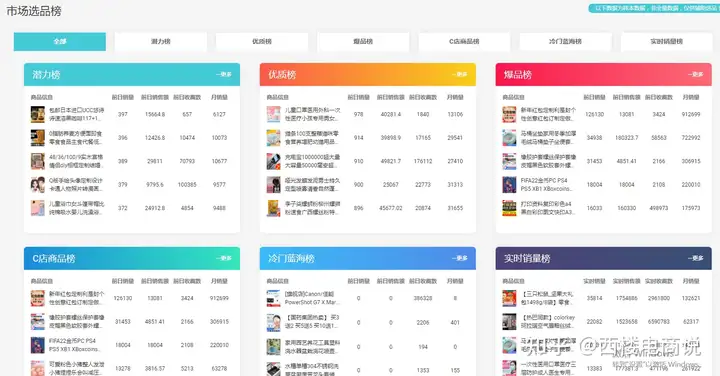Image resolution: width=720 pixels, height=376 pixels.
Task: Click the value 176112 in 优质榜
Action: point(423,161)
